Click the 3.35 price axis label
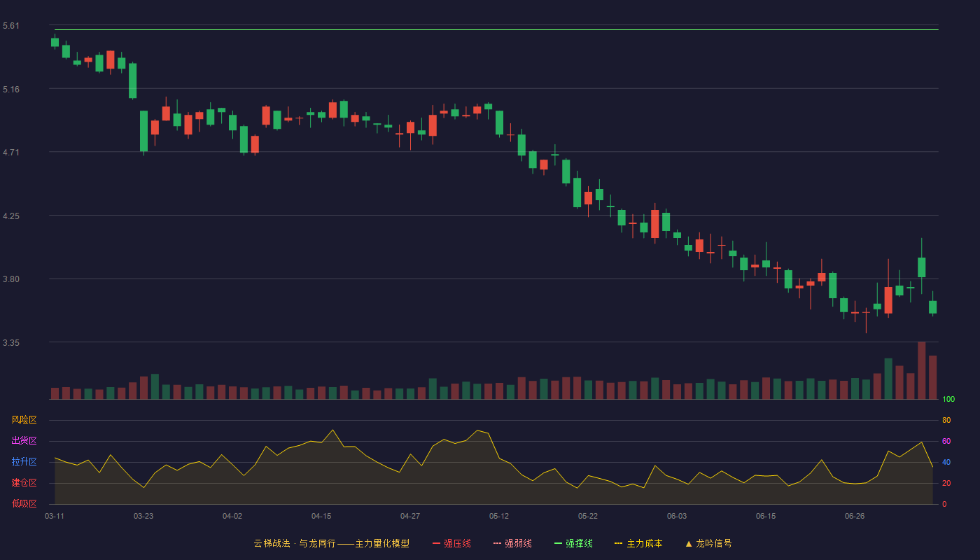The width and height of the screenshot is (980, 560). 11,343
